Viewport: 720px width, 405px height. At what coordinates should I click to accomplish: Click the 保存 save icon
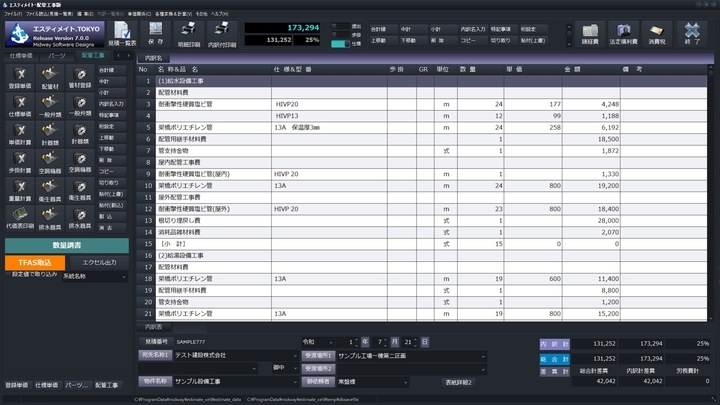pos(156,34)
